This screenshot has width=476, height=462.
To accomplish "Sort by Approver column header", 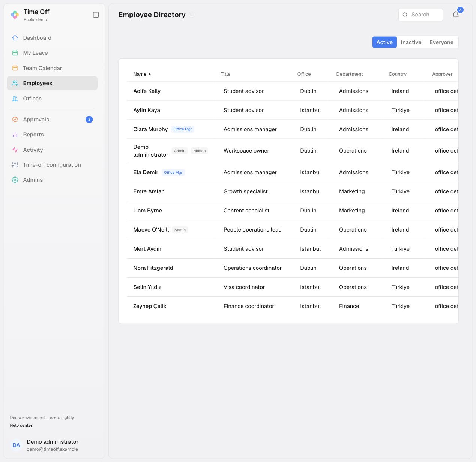I will [442, 74].
